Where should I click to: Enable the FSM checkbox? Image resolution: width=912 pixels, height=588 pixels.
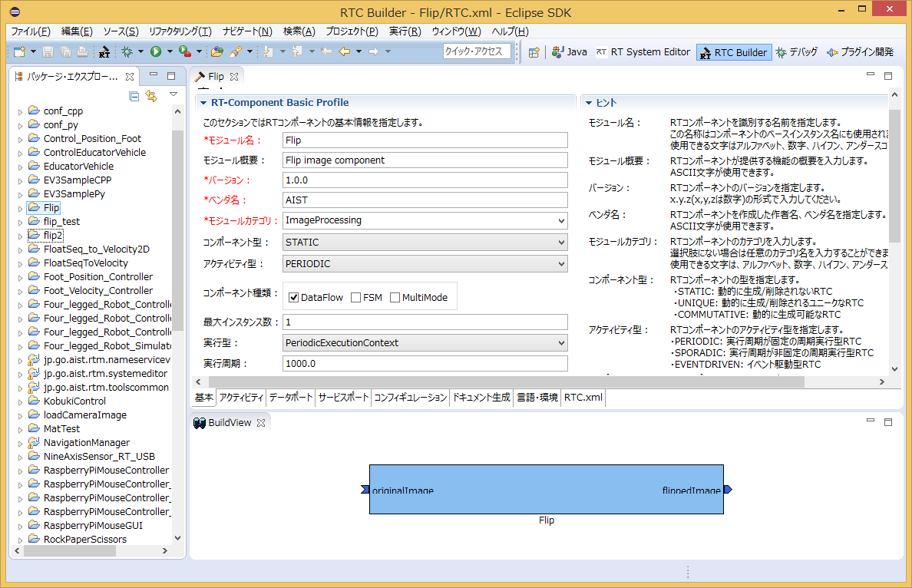[x=356, y=297]
